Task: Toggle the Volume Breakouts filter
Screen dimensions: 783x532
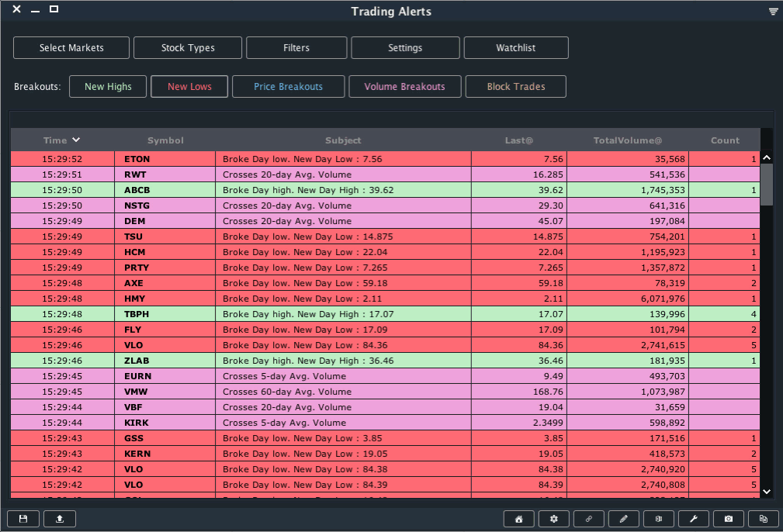Action: click(x=404, y=87)
